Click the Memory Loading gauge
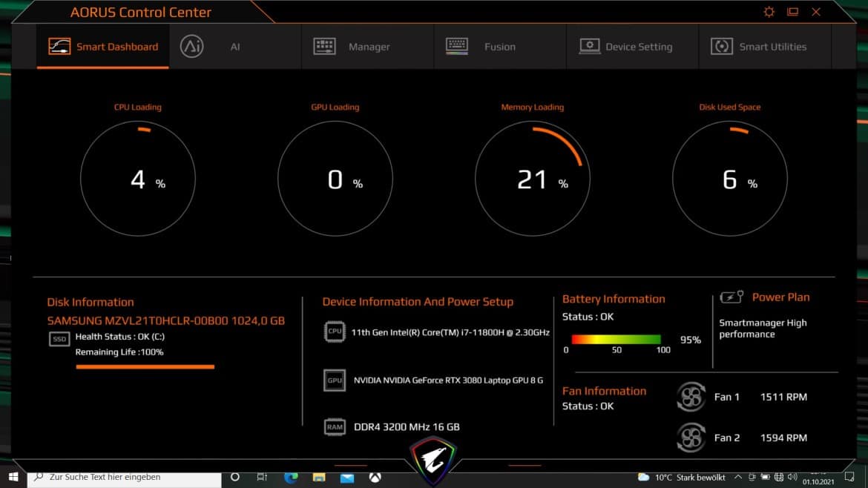Image resolution: width=868 pixels, height=488 pixels. coord(532,179)
